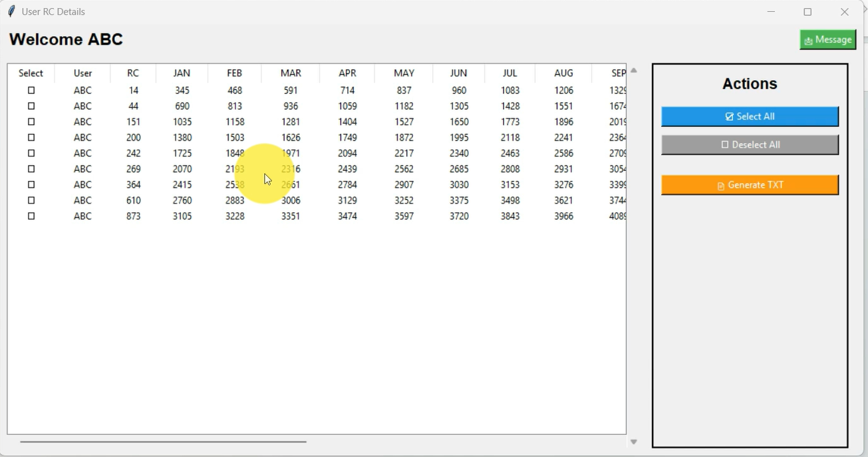Viewport: 868px width, 457px height.
Task: Click the MAR value 1281
Action: [291, 122]
